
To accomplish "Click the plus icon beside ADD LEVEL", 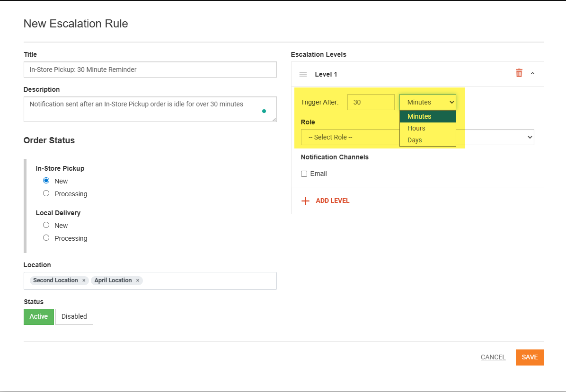I will click(305, 201).
